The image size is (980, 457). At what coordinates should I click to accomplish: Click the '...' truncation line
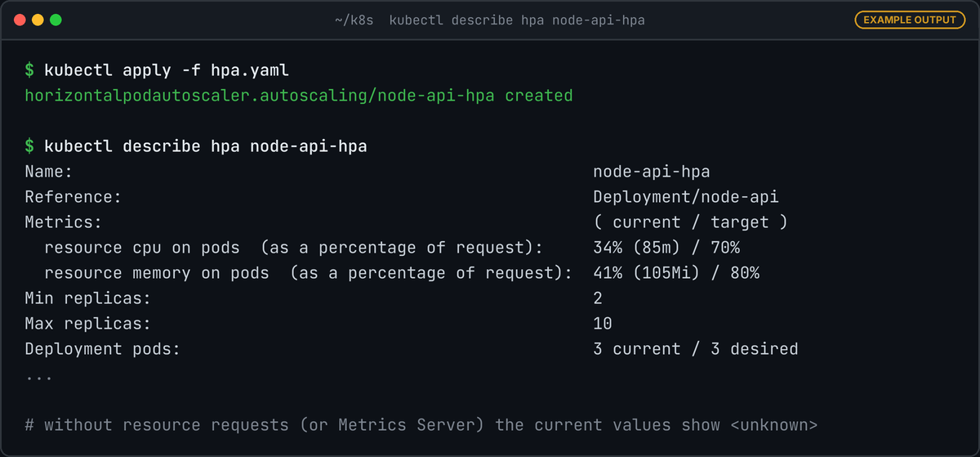pyautogui.click(x=39, y=379)
